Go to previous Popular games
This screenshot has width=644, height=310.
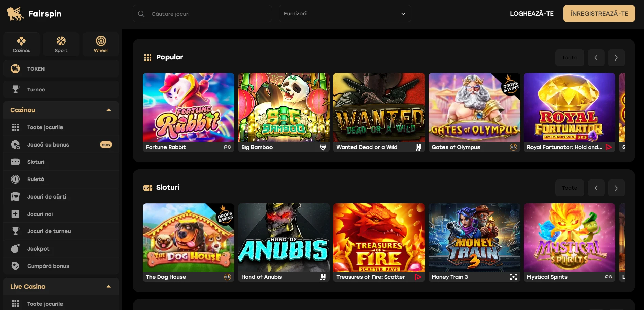[x=596, y=58]
